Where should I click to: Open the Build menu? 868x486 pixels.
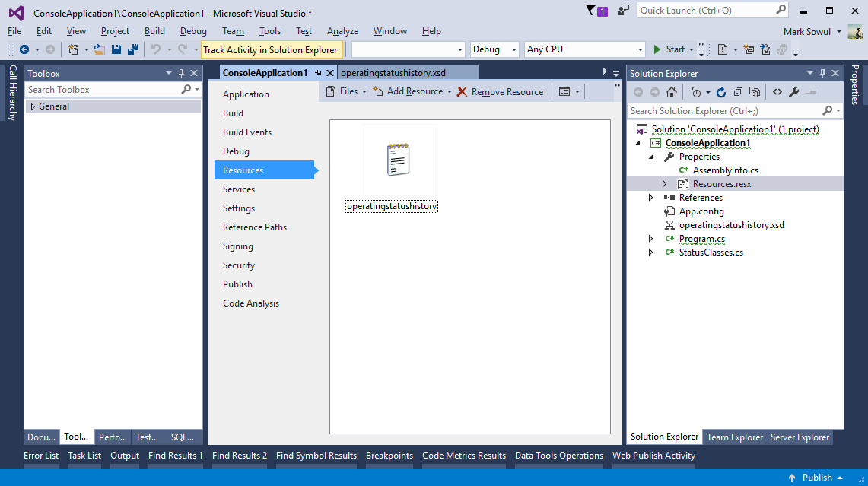tap(154, 31)
